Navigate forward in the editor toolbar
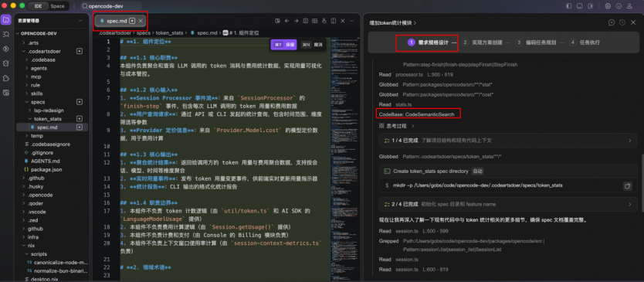This screenshot has width=644, height=282. point(296,21)
